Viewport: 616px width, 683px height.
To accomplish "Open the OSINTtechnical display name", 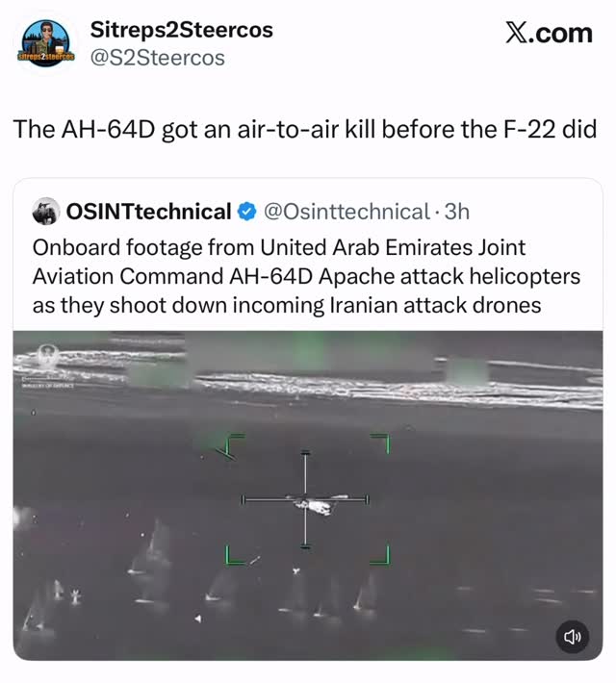I will 148,212.
